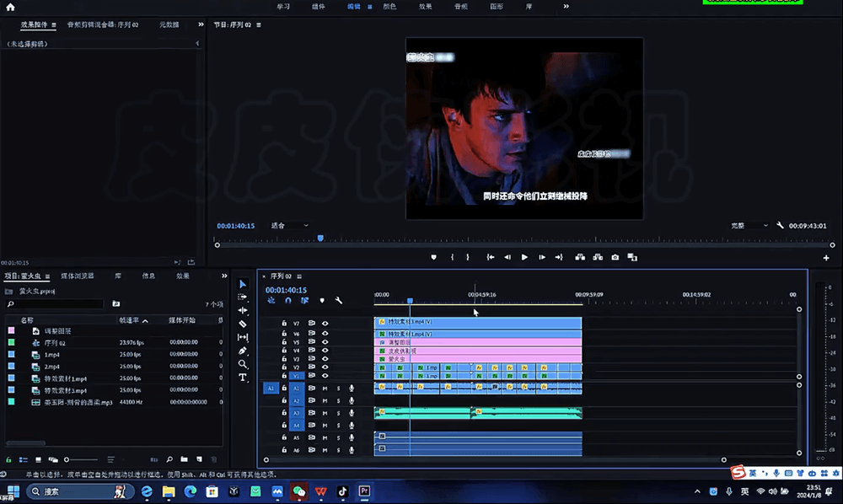
Task: Open playback resolution '完整' dropdown
Action: click(749, 226)
